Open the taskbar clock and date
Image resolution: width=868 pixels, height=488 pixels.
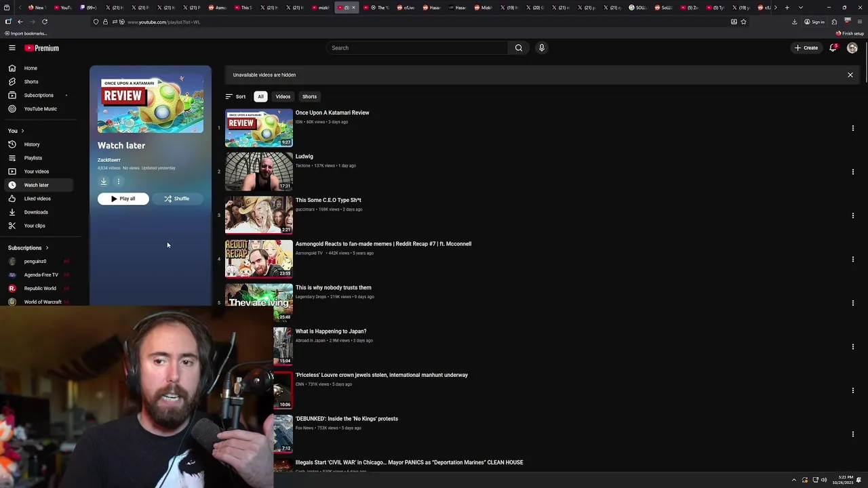click(x=843, y=480)
